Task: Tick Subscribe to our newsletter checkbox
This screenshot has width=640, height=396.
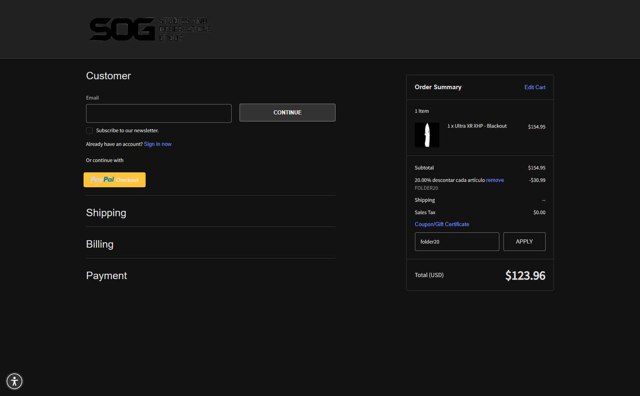Action: point(89,131)
